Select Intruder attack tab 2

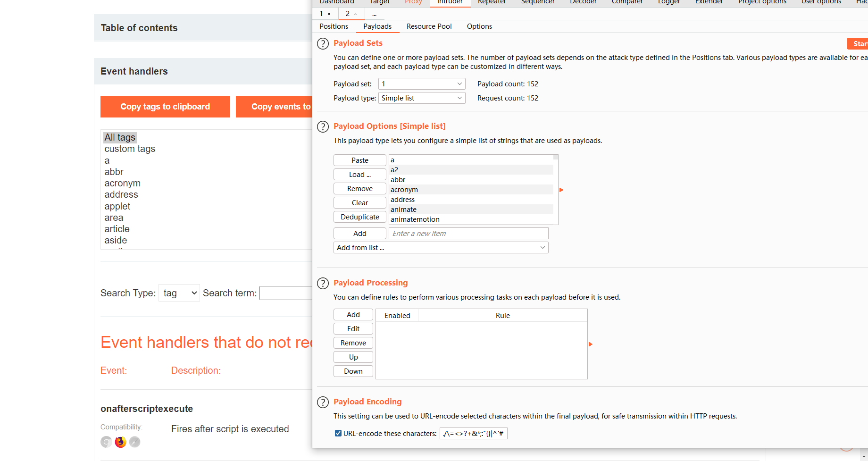[348, 14]
